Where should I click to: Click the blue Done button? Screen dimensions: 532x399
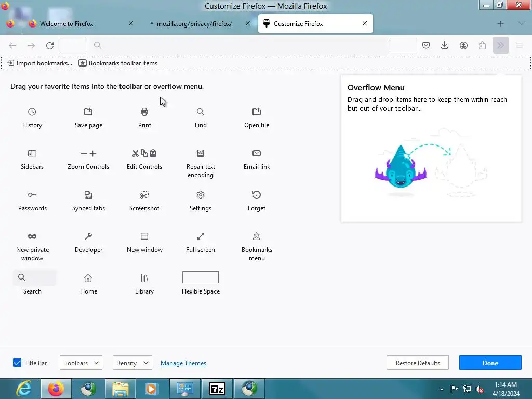[x=490, y=363]
